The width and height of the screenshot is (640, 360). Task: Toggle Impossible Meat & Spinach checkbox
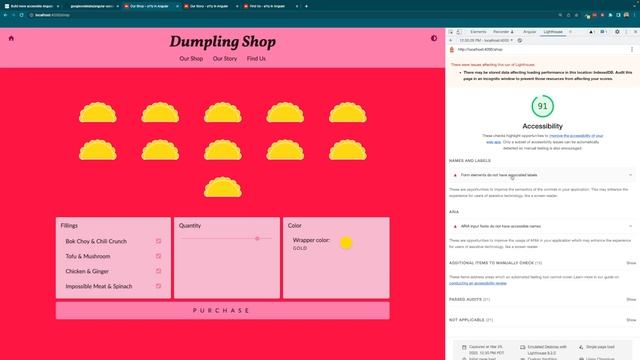[x=158, y=286]
